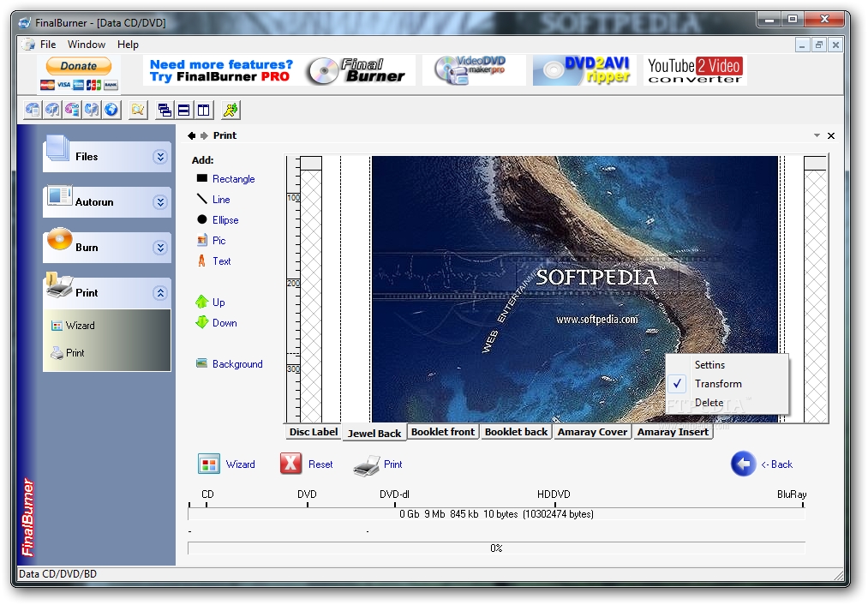Screen dimensions: 868x605
Task: Click the red X Reset icon
Action: [x=290, y=464]
